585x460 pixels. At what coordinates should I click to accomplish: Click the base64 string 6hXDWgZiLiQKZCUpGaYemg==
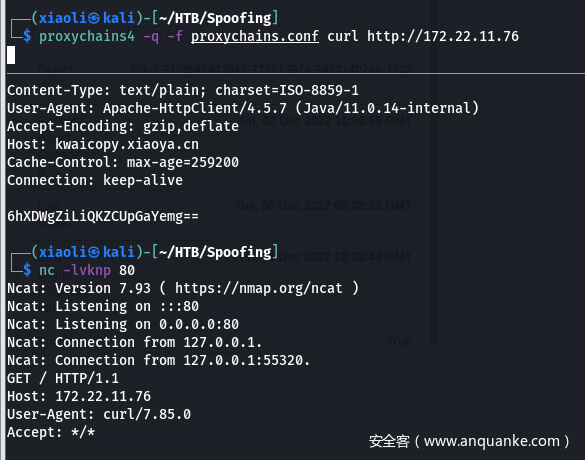point(103,216)
